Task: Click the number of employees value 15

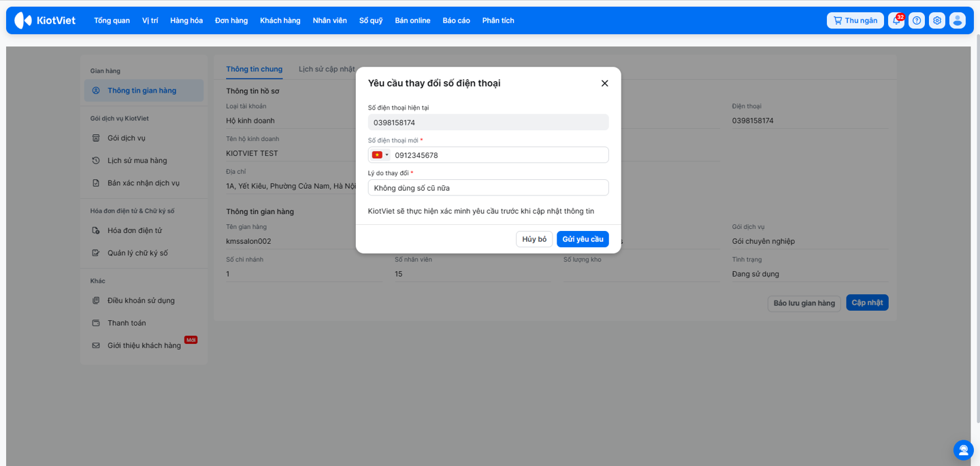Action: 399,274
